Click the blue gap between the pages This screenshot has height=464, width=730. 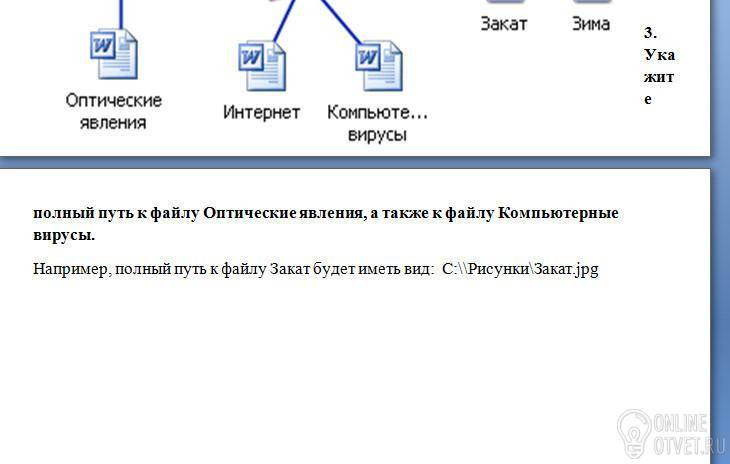click(355, 163)
